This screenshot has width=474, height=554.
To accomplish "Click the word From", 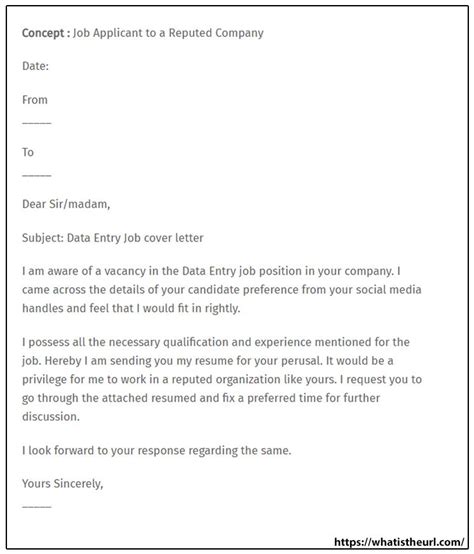I will pos(35,100).
